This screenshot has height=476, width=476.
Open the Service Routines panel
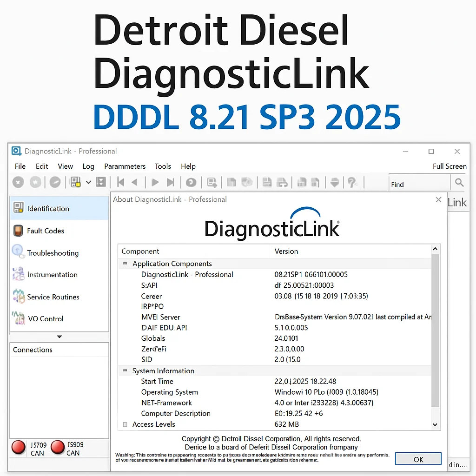(x=59, y=297)
